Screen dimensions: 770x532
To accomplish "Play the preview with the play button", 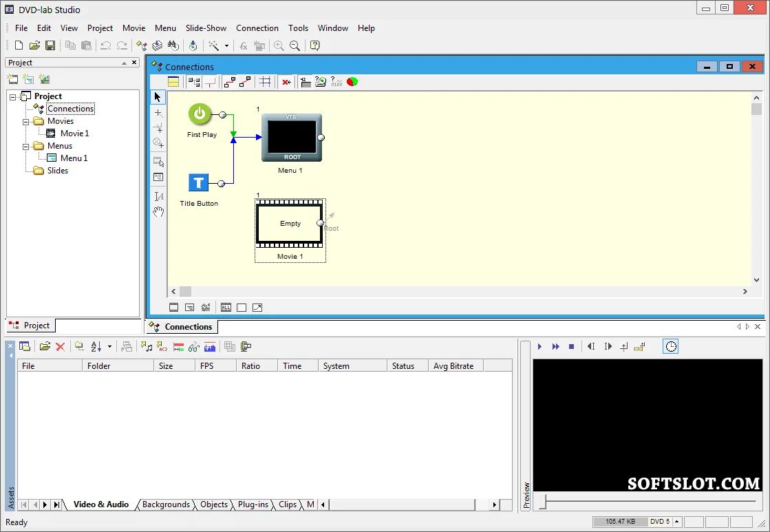I will pos(539,347).
